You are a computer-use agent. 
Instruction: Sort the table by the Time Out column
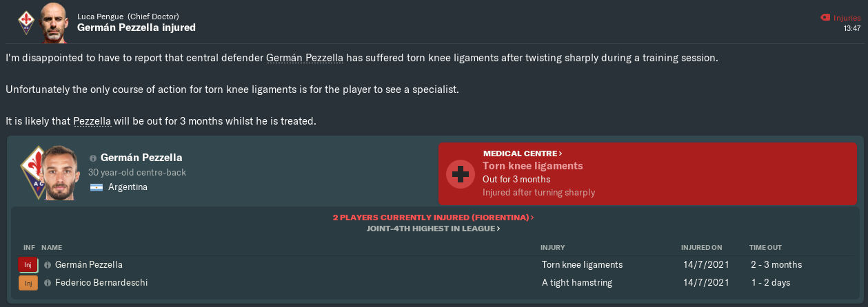pos(765,247)
